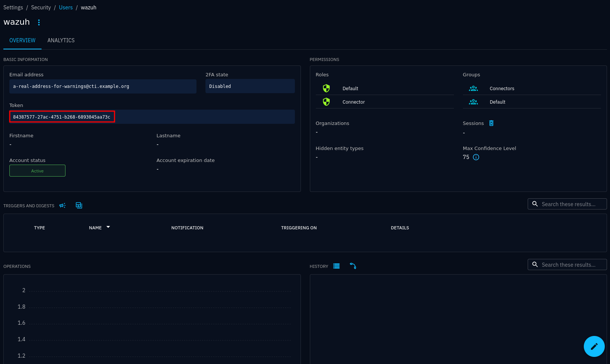
Task: Click the Default group people icon
Action: (473, 102)
